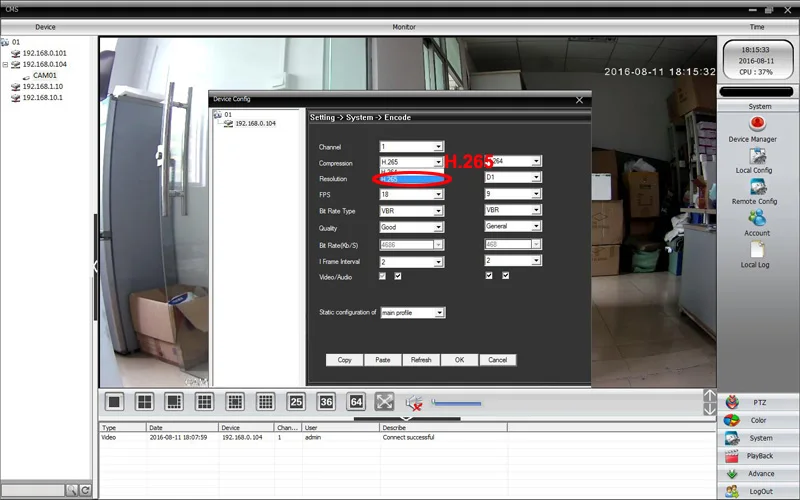Screen dimensions: 800x500
Task: Open Local Config
Action: click(x=756, y=160)
